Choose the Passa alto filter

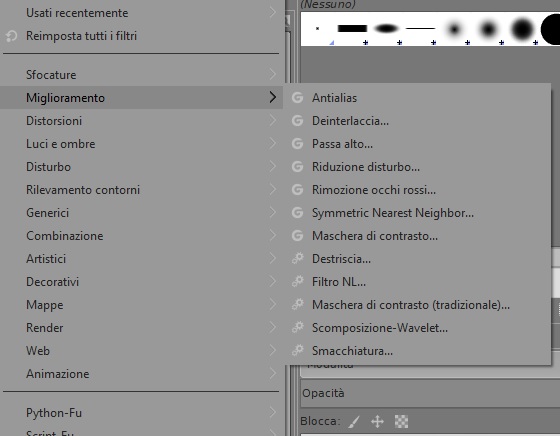click(x=419, y=144)
